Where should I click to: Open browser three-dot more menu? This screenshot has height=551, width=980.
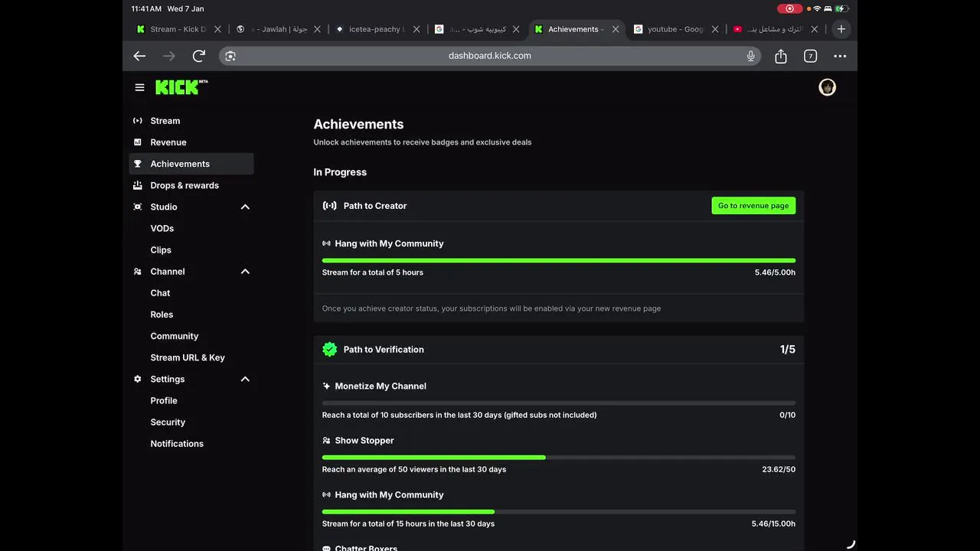click(840, 56)
